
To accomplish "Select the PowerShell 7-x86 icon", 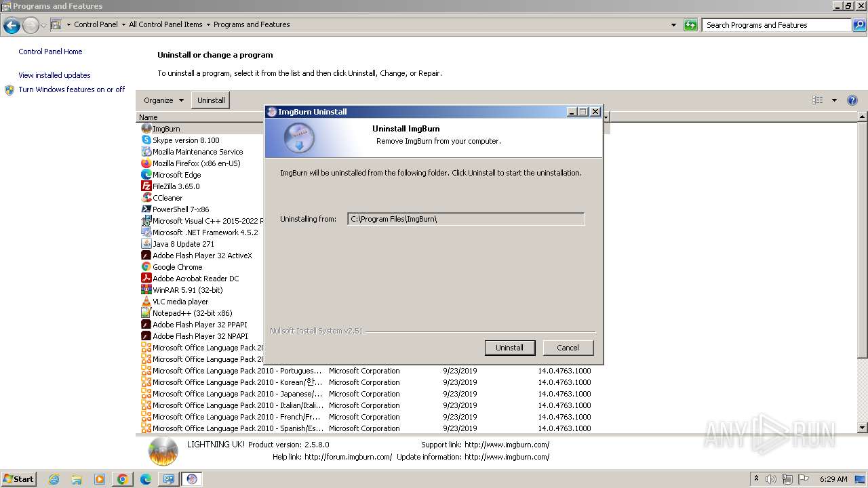I will 146,209.
